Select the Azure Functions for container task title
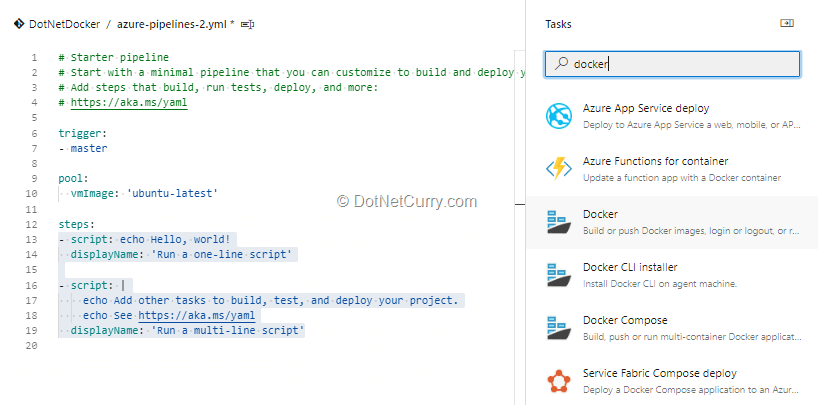The image size is (818, 405). (656, 161)
